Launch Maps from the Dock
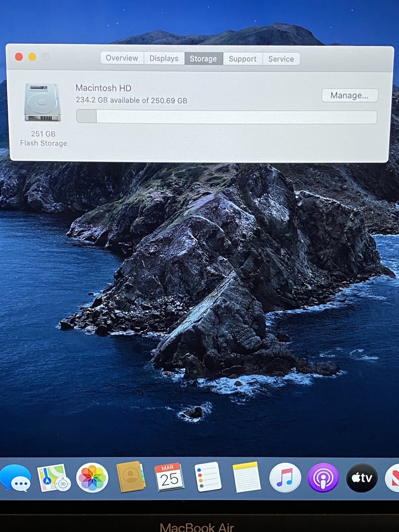399x532 pixels. 54,478
